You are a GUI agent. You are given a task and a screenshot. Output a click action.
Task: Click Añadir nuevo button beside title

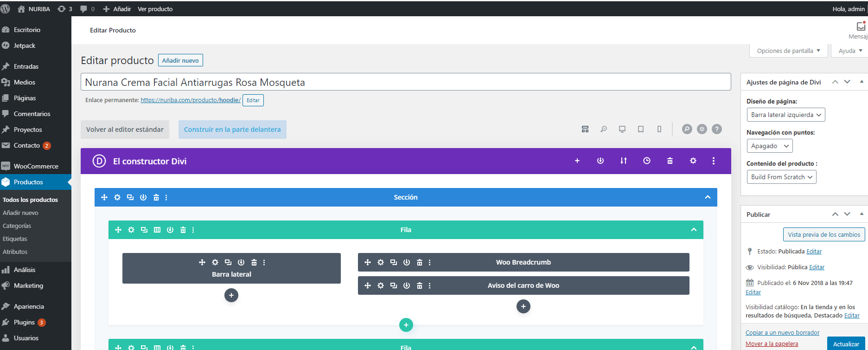click(x=180, y=60)
